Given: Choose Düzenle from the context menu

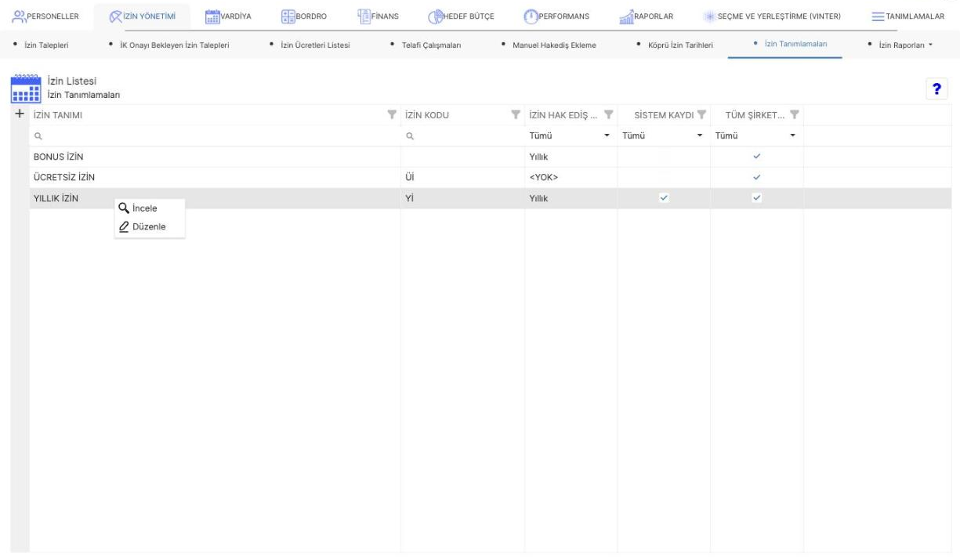Looking at the screenshot, I should click(x=150, y=227).
